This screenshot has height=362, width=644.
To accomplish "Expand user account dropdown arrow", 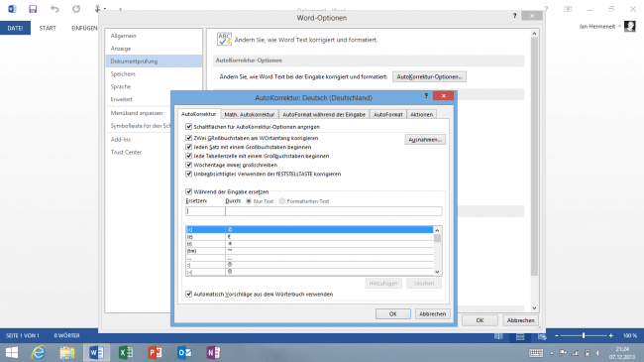I will click(619, 27).
